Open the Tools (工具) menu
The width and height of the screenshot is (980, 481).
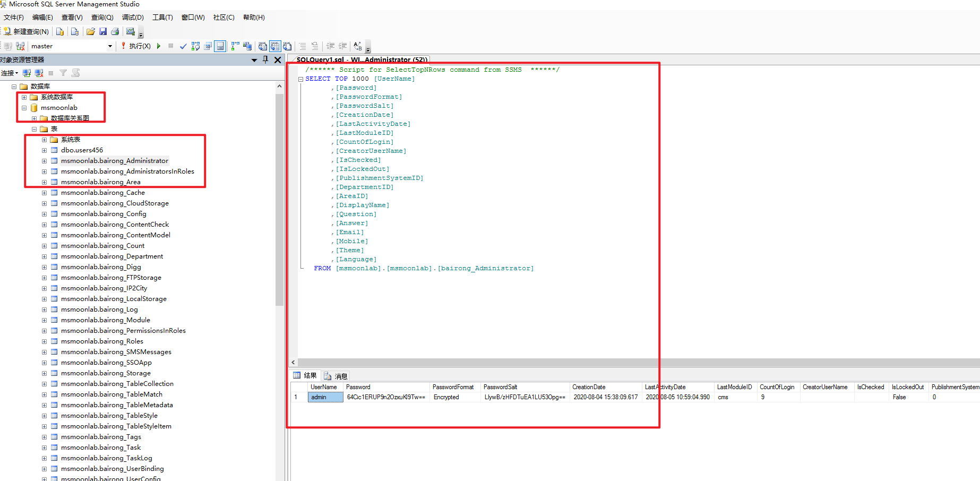click(x=162, y=18)
